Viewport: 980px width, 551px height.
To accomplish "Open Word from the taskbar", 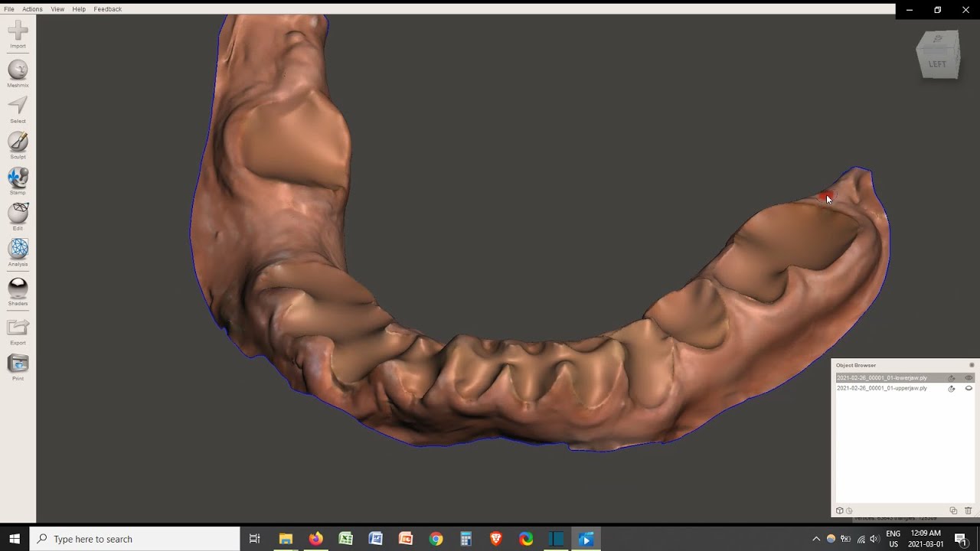I will click(375, 539).
